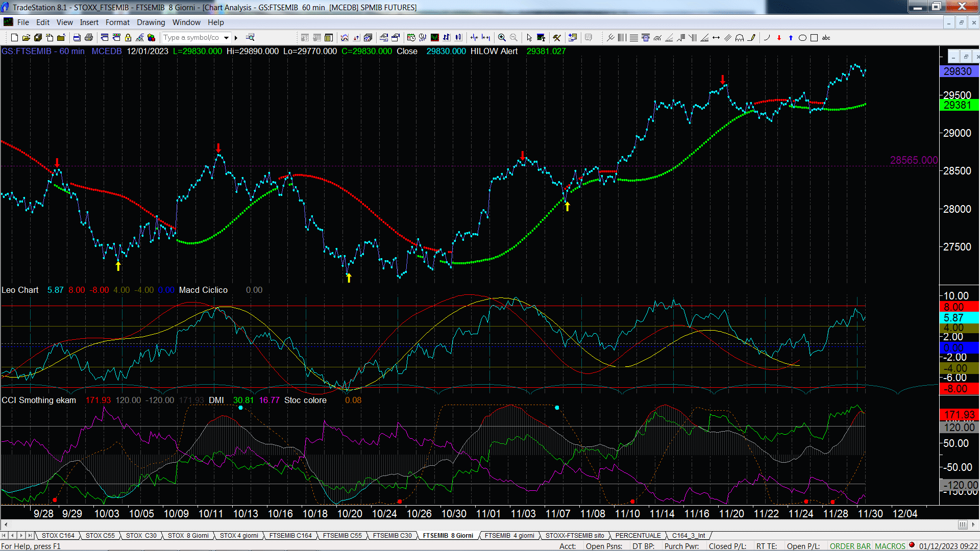Select the Pointer arrow tool
The height and width of the screenshot is (551, 980).
[x=529, y=38]
